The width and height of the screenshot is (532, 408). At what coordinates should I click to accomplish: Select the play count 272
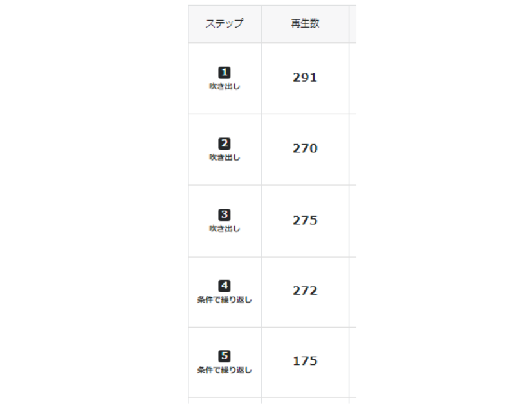click(305, 291)
